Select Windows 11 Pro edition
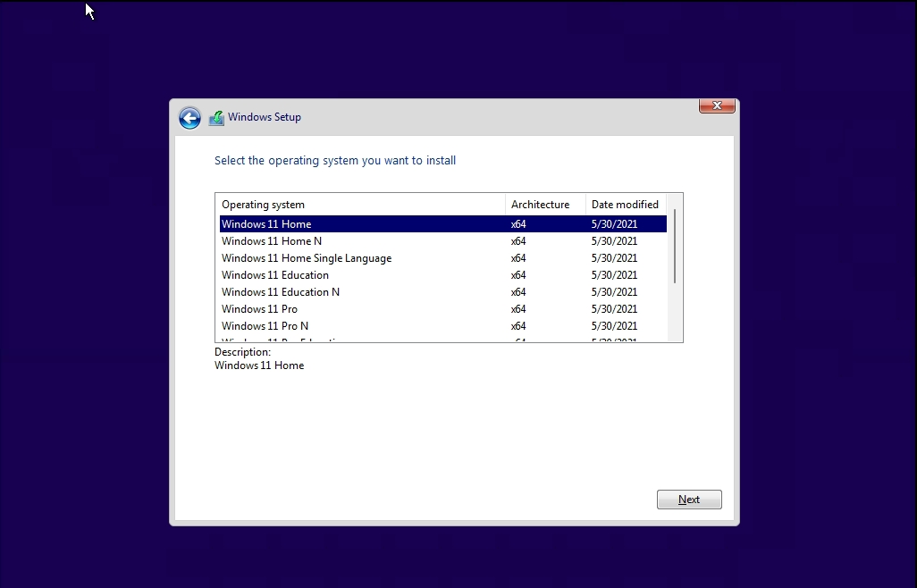 (x=313, y=308)
